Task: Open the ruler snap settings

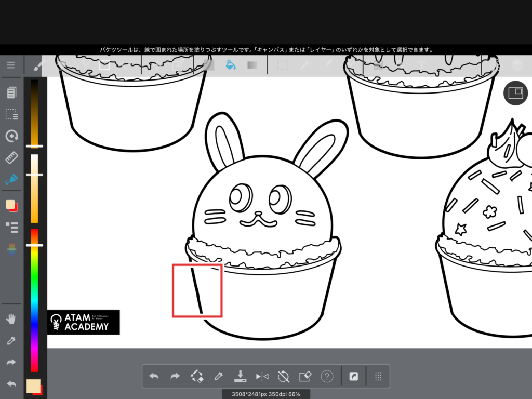Action: click(11, 157)
